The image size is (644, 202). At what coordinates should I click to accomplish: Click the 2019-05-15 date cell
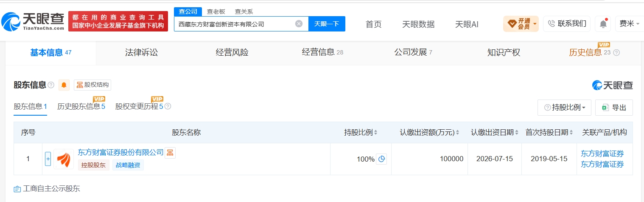(549, 159)
